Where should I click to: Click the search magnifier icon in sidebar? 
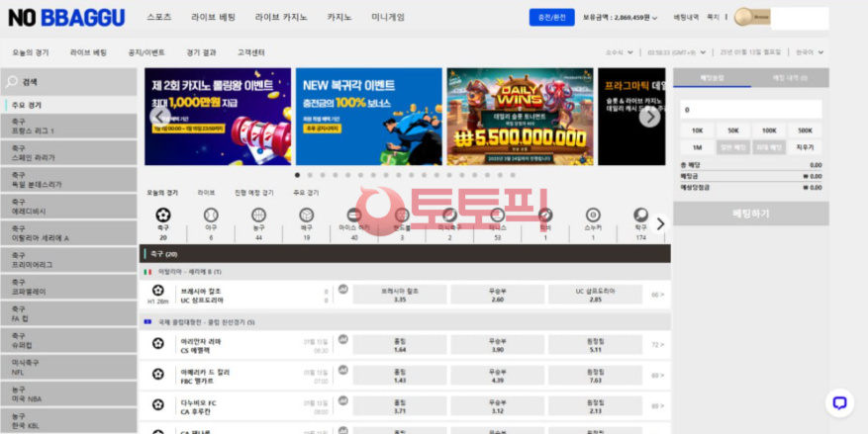(x=11, y=83)
